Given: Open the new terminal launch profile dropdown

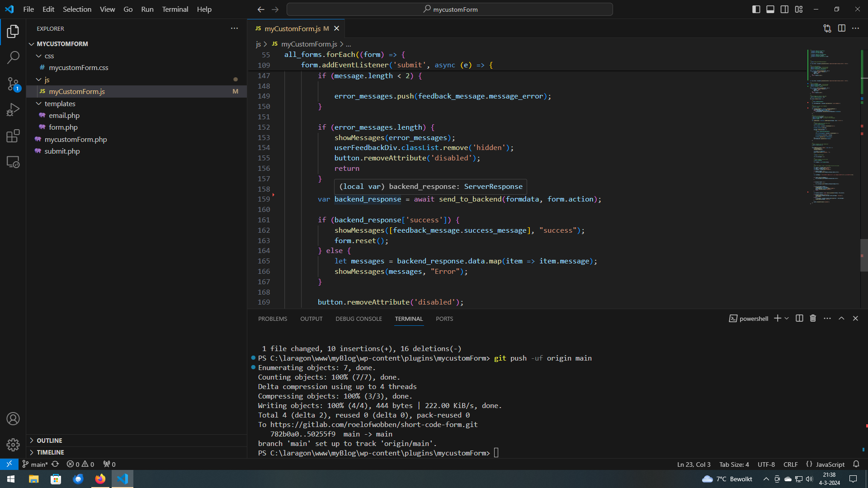Looking at the screenshot, I should tap(787, 319).
